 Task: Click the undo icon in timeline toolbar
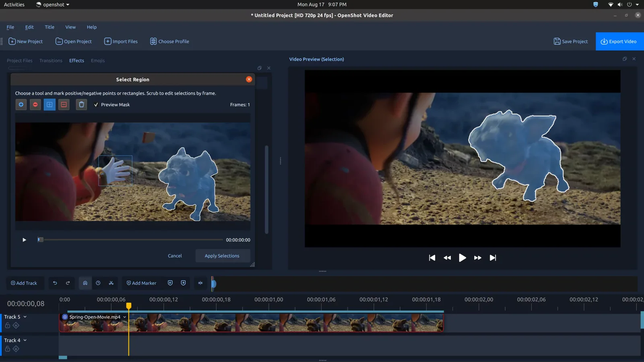pos(55,283)
